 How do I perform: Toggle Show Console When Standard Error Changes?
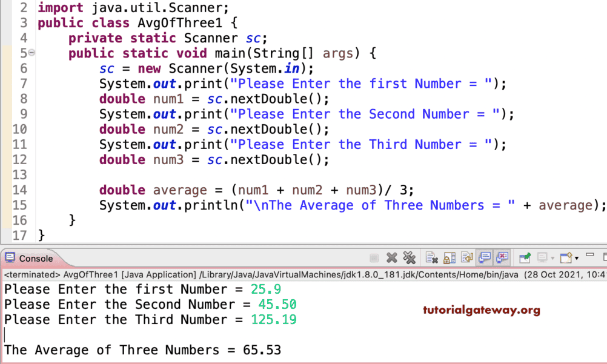coord(503,257)
